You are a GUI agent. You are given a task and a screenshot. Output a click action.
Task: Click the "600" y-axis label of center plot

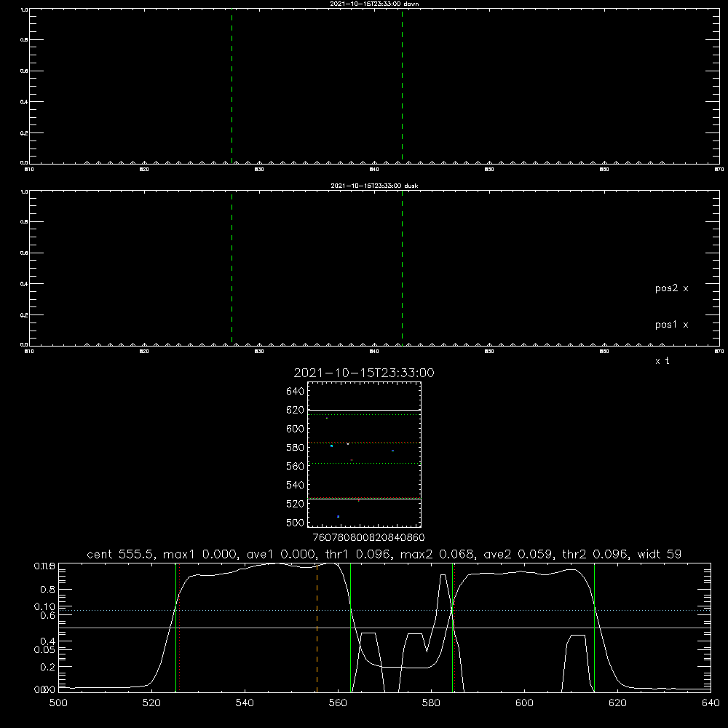pos(295,429)
